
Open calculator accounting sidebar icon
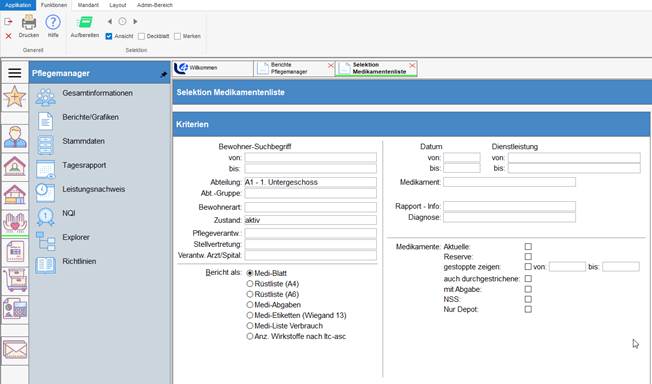pos(15,308)
